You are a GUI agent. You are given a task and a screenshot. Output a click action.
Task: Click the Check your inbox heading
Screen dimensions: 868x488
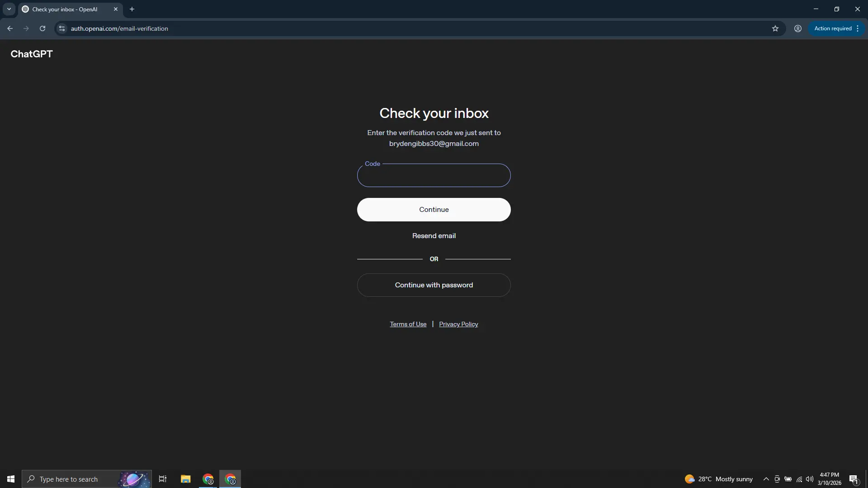point(434,113)
